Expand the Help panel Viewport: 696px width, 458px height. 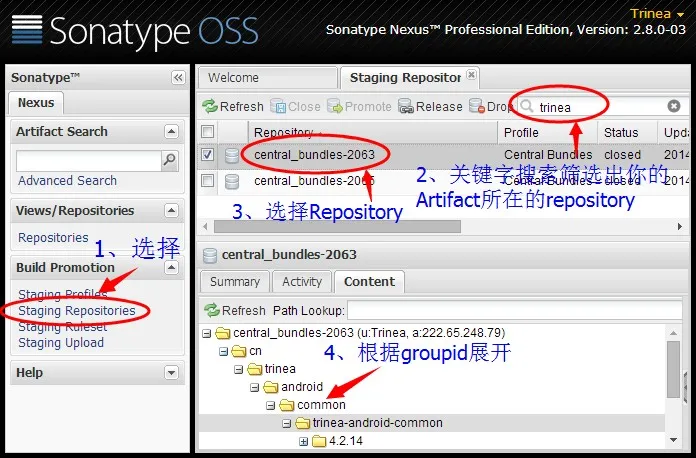click(171, 372)
